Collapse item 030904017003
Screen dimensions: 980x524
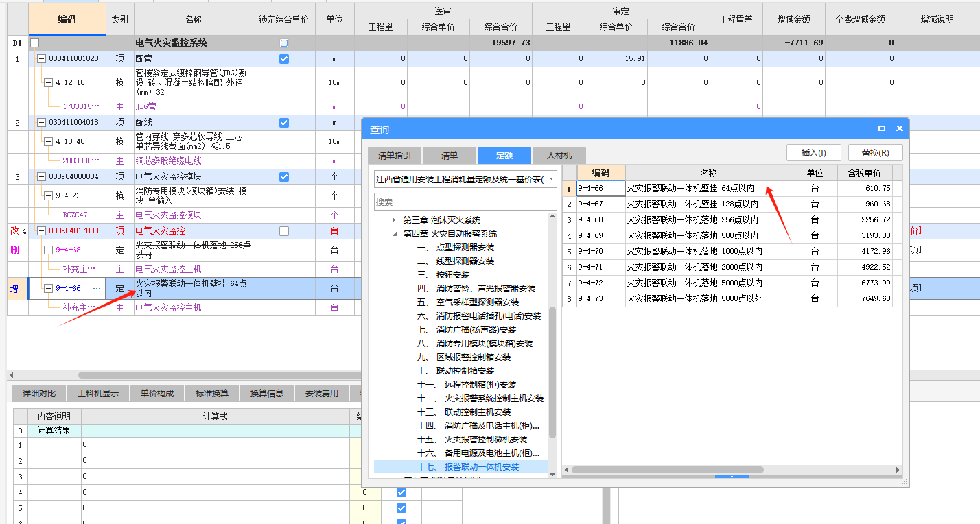pos(41,231)
